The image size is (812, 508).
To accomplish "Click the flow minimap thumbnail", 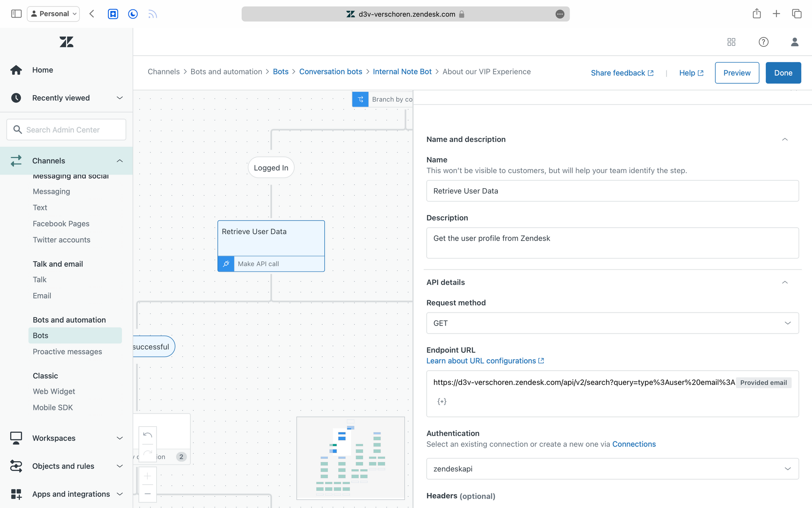I will point(350,458).
